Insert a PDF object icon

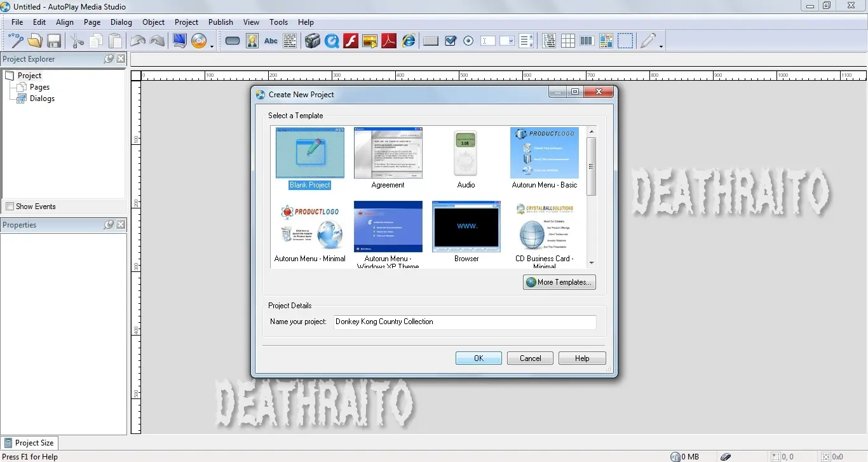[389, 41]
